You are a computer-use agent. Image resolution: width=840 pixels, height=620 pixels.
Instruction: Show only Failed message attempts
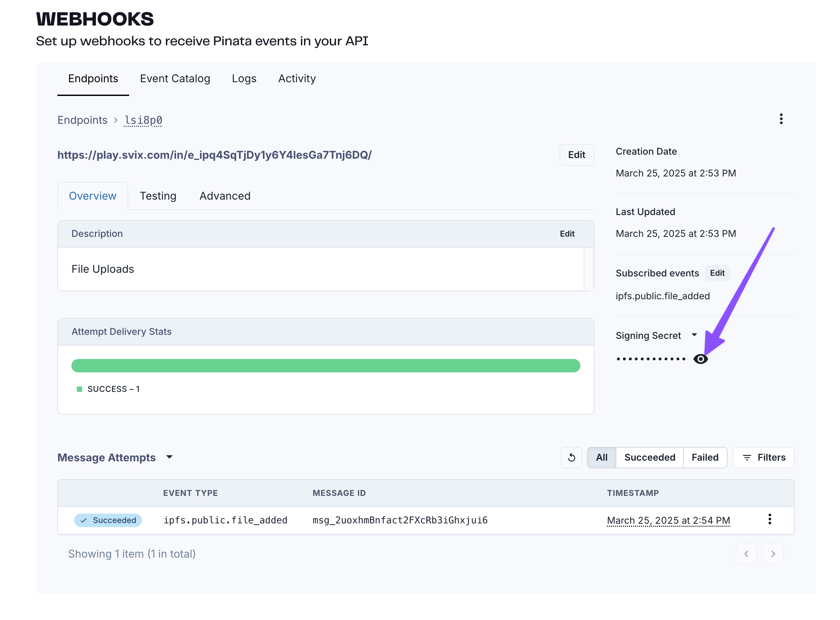(704, 457)
